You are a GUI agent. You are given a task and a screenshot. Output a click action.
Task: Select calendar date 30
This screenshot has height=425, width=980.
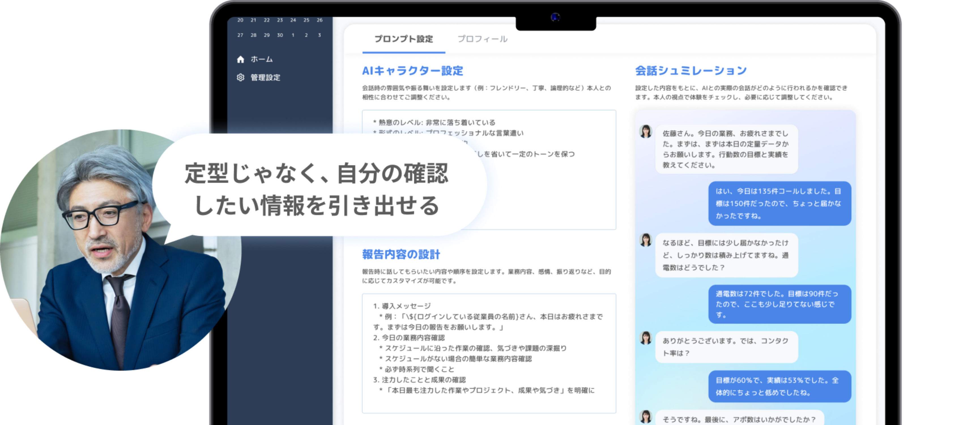pyautogui.click(x=280, y=35)
